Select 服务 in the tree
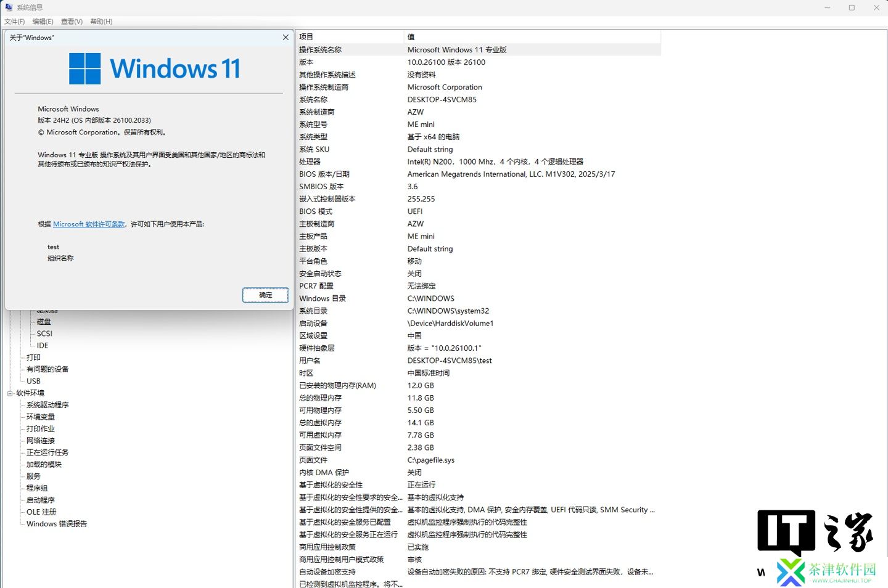888x588 pixels. pyautogui.click(x=33, y=476)
